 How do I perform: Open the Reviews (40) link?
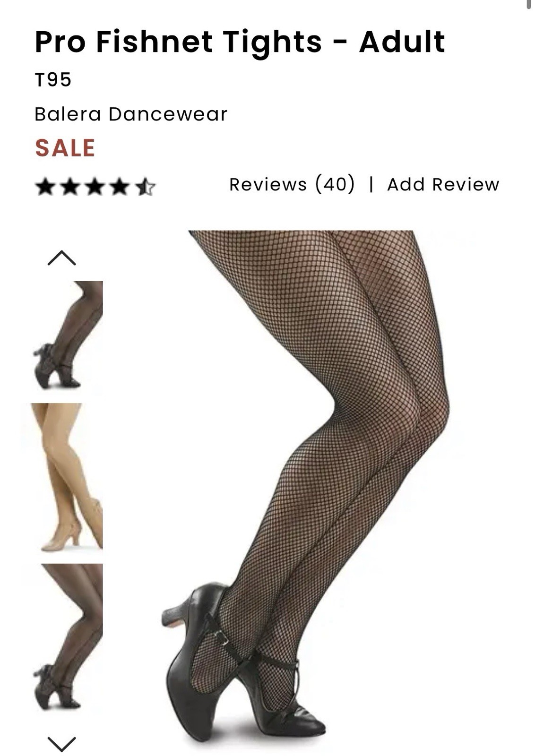292,184
